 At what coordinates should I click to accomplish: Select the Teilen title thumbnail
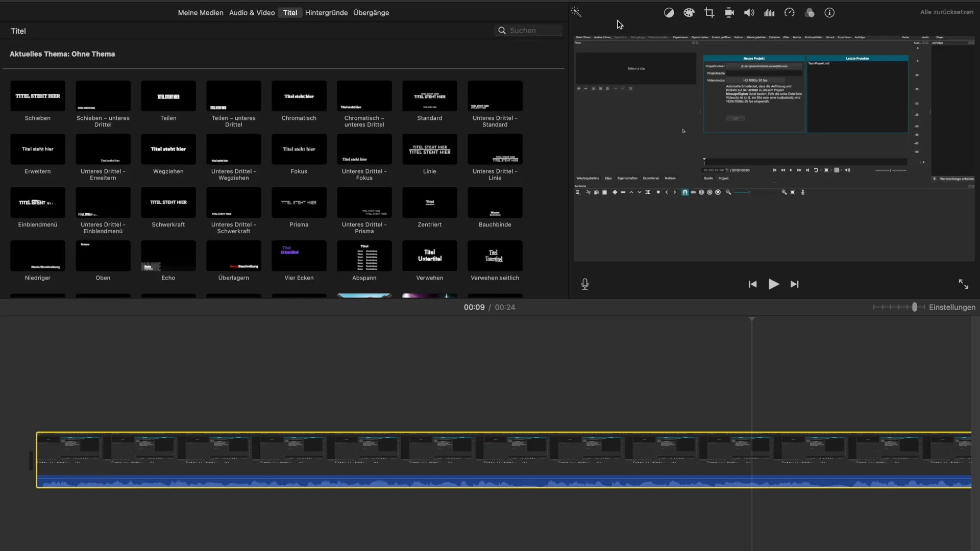coord(168,96)
